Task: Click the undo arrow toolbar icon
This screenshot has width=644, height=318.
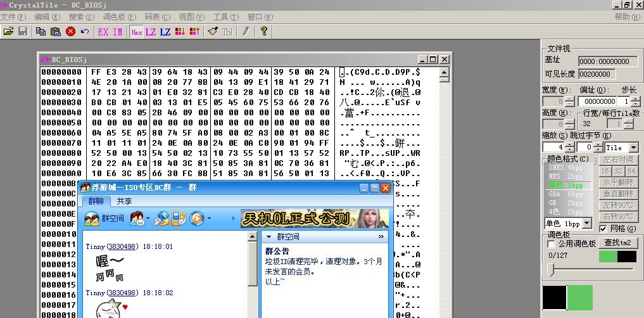Action: 85,31
